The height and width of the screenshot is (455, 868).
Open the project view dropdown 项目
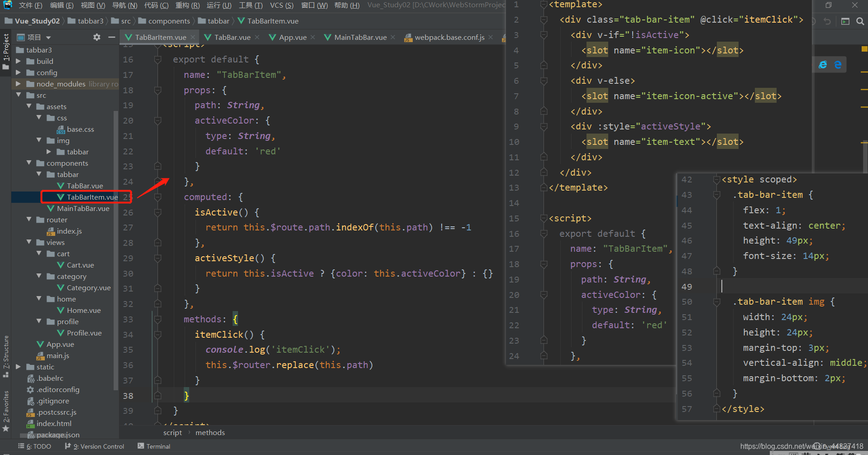34,37
